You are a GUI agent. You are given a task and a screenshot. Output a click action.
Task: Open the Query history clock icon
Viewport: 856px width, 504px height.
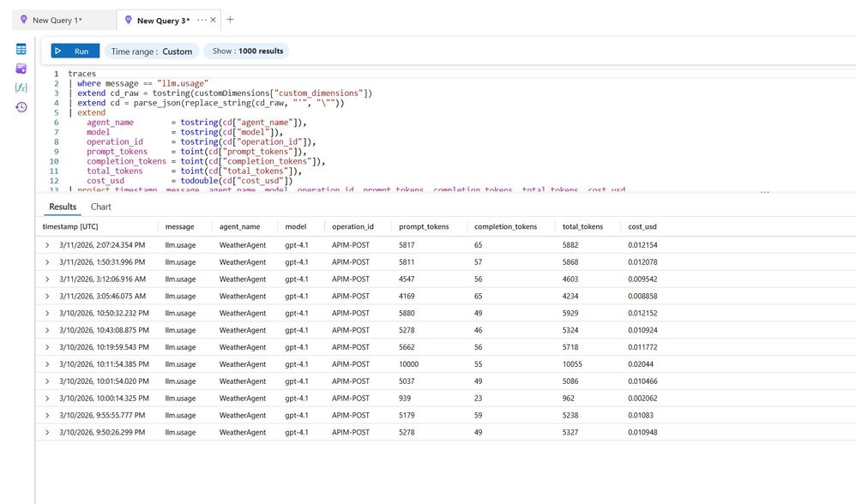point(21,107)
